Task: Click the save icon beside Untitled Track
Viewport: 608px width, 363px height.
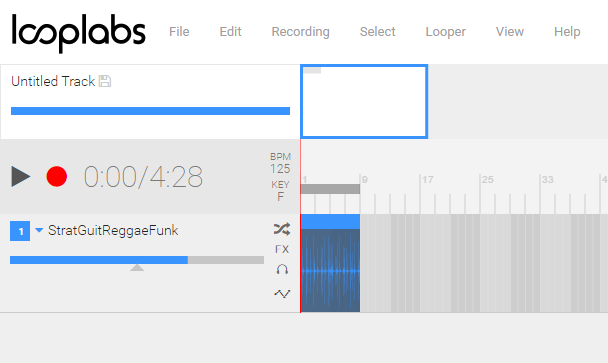Action: 105,81
